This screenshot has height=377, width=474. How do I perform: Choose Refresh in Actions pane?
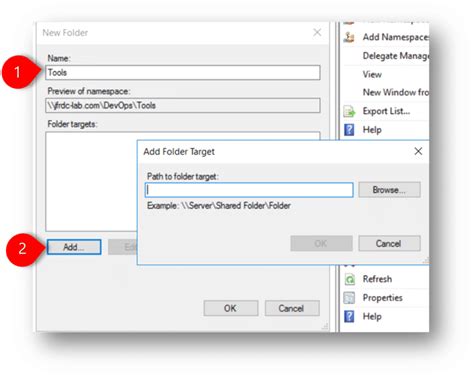tap(377, 279)
